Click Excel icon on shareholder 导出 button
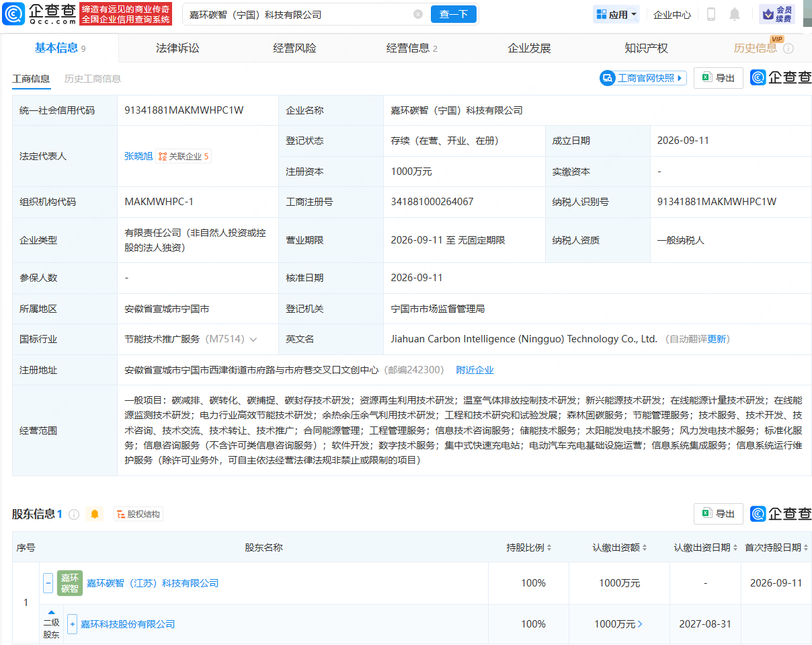The width and height of the screenshot is (812, 645). (706, 514)
